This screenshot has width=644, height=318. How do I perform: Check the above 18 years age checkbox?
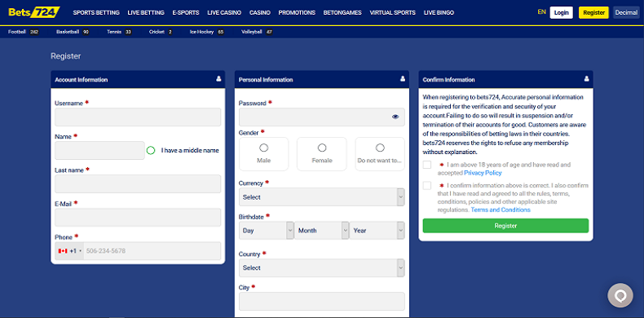(x=427, y=165)
